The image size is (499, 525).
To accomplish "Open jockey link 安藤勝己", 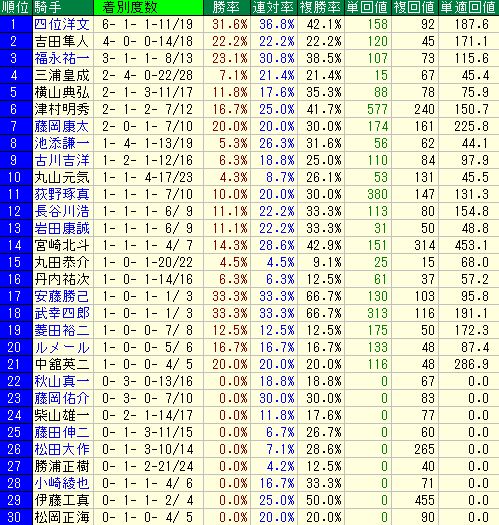I will pos(62,296).
